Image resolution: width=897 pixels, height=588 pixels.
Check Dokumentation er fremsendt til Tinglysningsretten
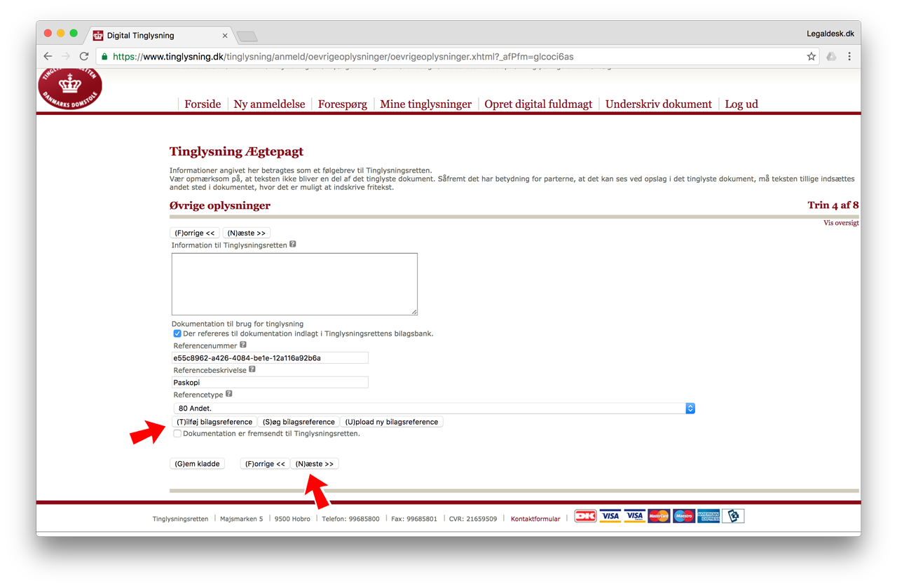tap(177, 434)
